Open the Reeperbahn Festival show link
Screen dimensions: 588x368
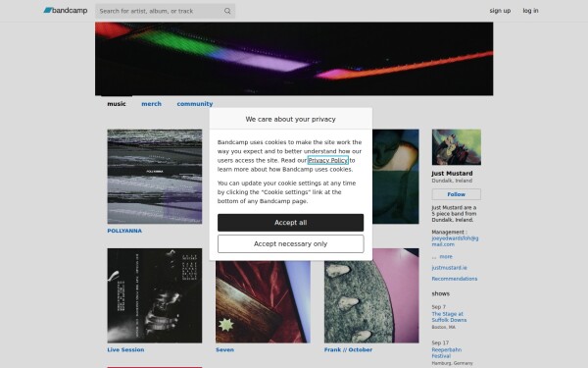tap(447, 352)
